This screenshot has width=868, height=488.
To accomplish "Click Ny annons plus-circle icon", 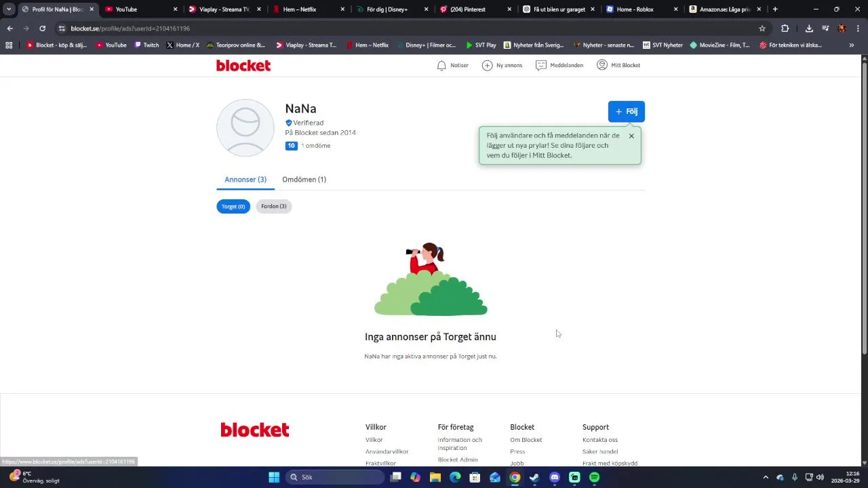I will [x=487, y=65].
